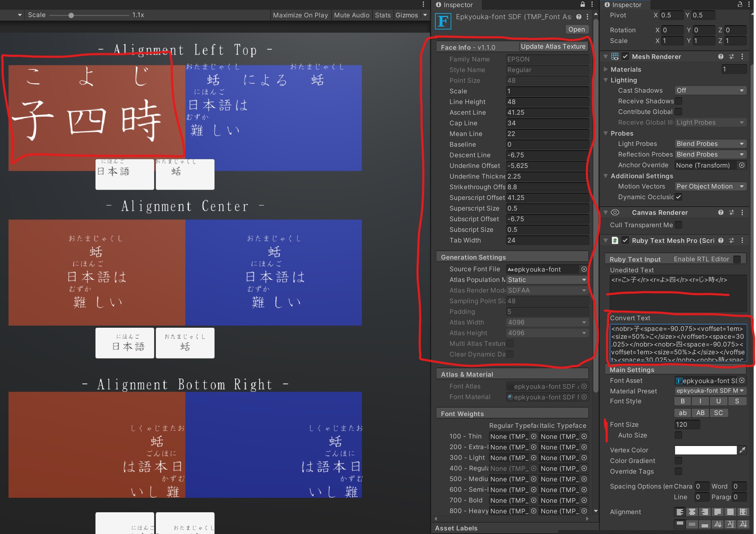
Task: Collapse the Lighting section
Action: click(606, 80)
